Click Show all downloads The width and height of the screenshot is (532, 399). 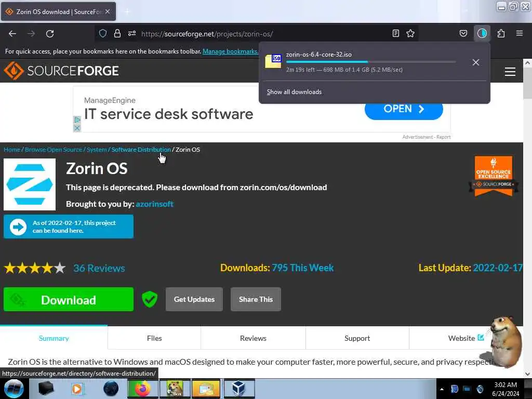[294, 92]
